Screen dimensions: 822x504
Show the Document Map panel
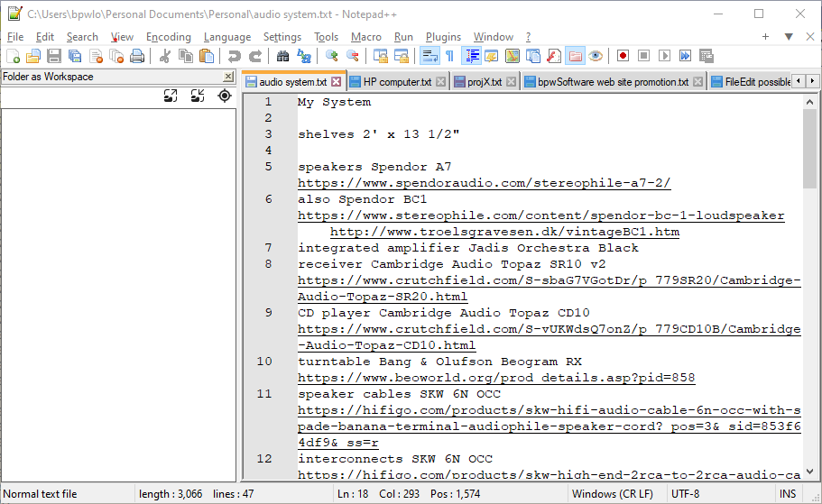click(x=513, y=56)
